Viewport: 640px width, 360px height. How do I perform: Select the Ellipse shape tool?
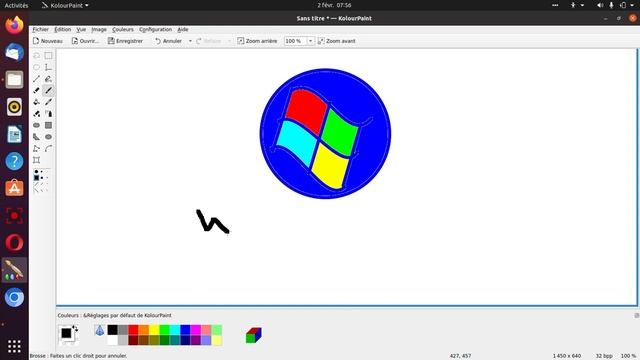[49, 137]
